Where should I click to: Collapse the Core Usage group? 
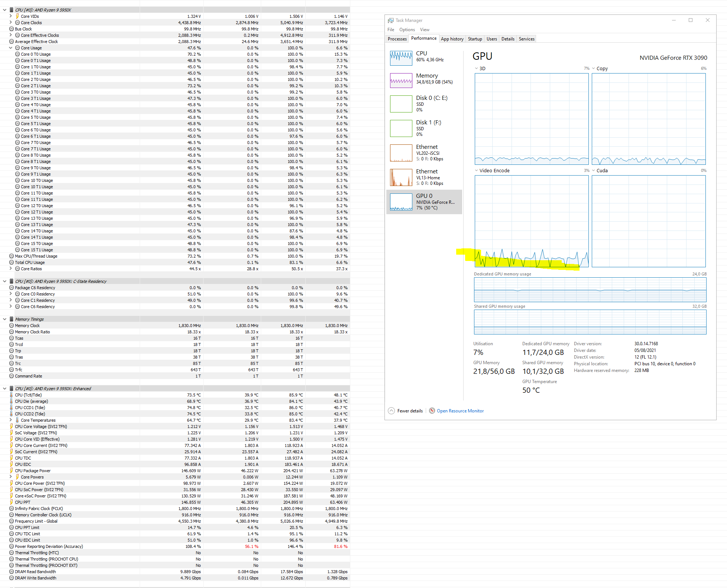click(10, 48)
